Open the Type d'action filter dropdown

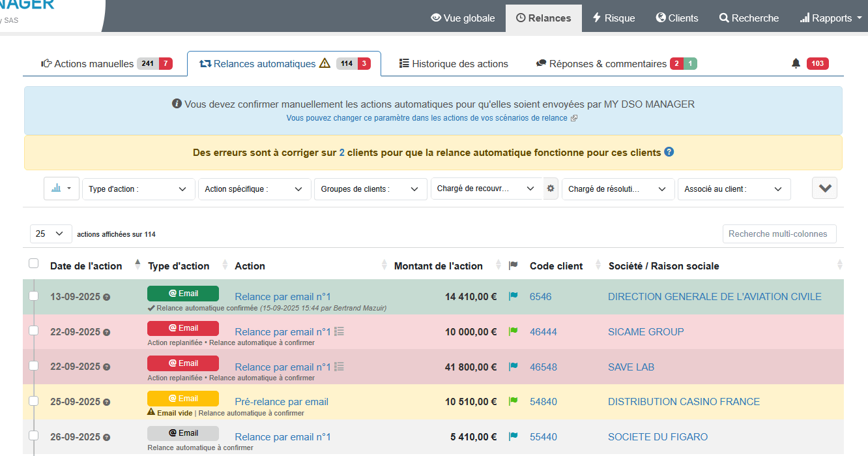click(x=138, y=189)
